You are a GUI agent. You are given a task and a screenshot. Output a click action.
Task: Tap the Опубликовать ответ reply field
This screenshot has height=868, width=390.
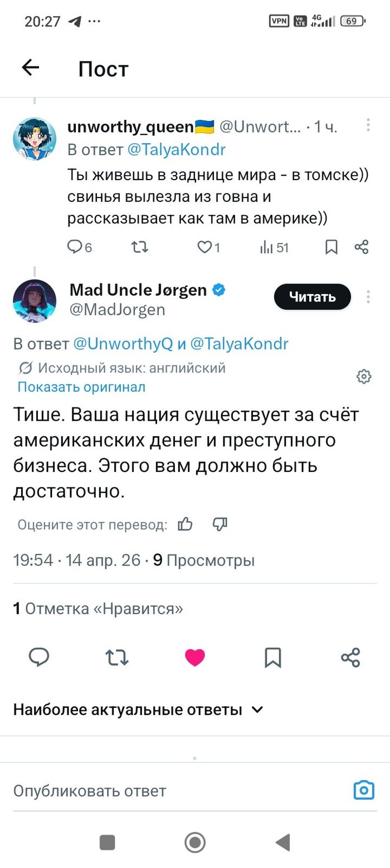167,790
